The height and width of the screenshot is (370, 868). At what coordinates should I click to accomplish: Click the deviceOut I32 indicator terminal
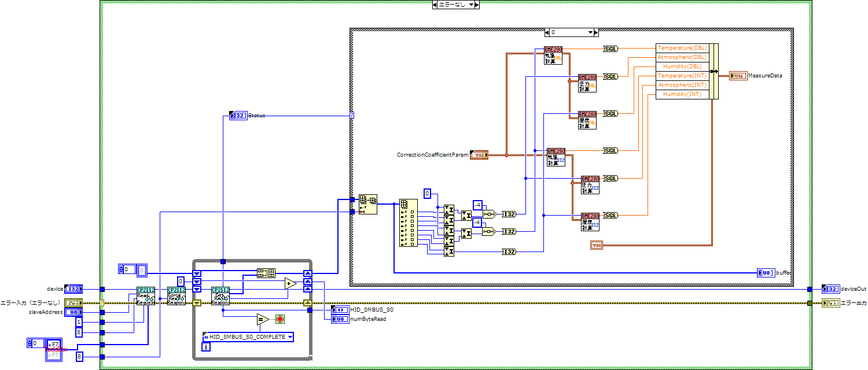click(x=830, y=289)
